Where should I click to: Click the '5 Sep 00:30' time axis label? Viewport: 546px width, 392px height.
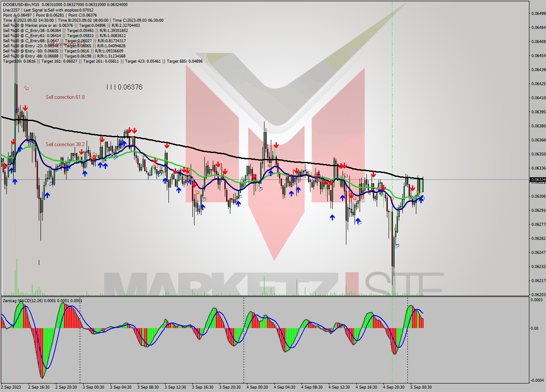tap(421, 387)
